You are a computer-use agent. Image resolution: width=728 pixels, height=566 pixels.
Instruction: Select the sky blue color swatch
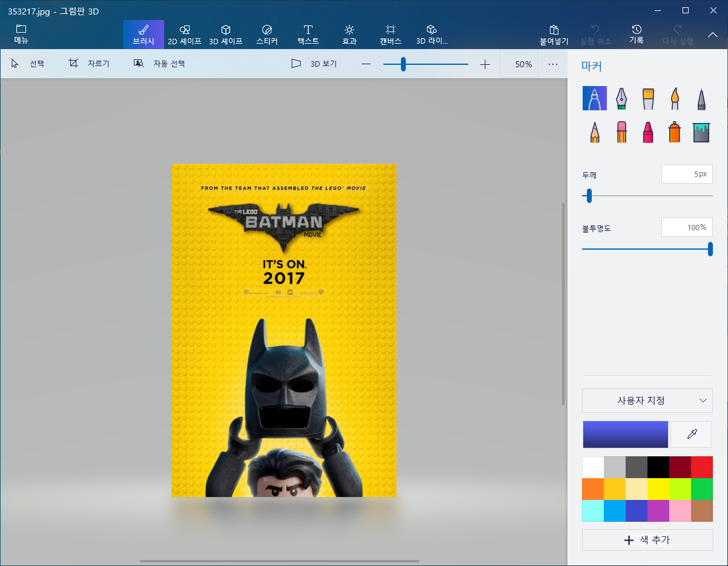[615, 511]
